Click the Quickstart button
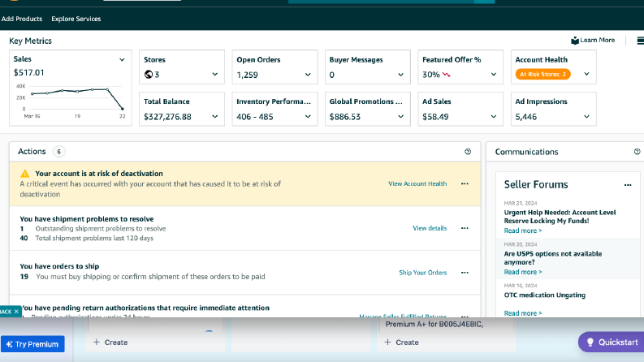 tap(612, 343)
